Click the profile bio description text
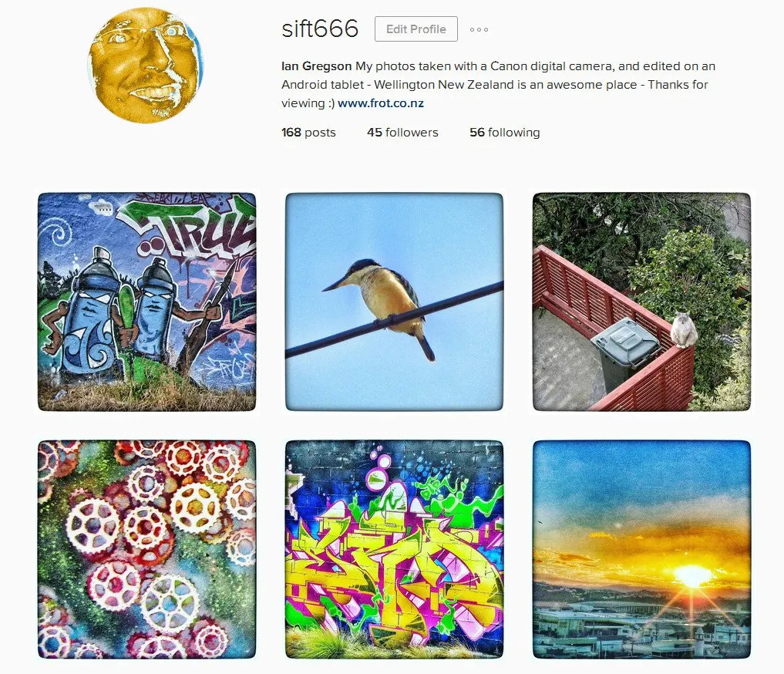The image size is (784, 674). [498, 85]
